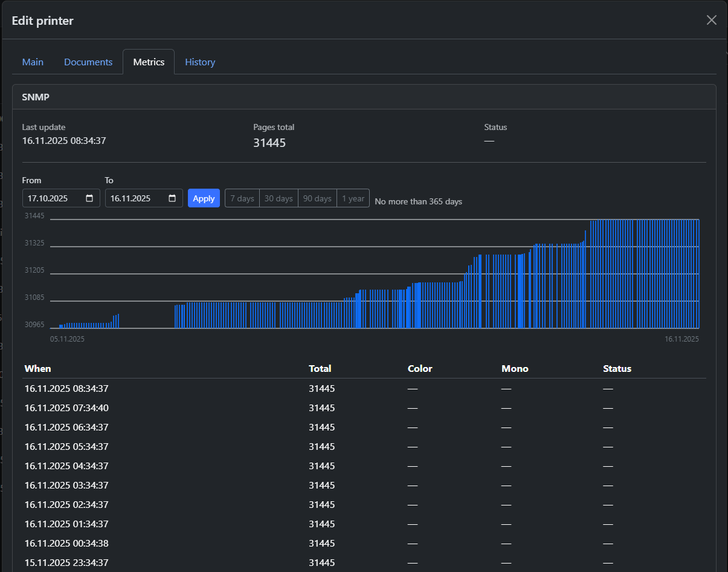Click the When column header
The image size is (728, 572).
click(x=37, y=368)
